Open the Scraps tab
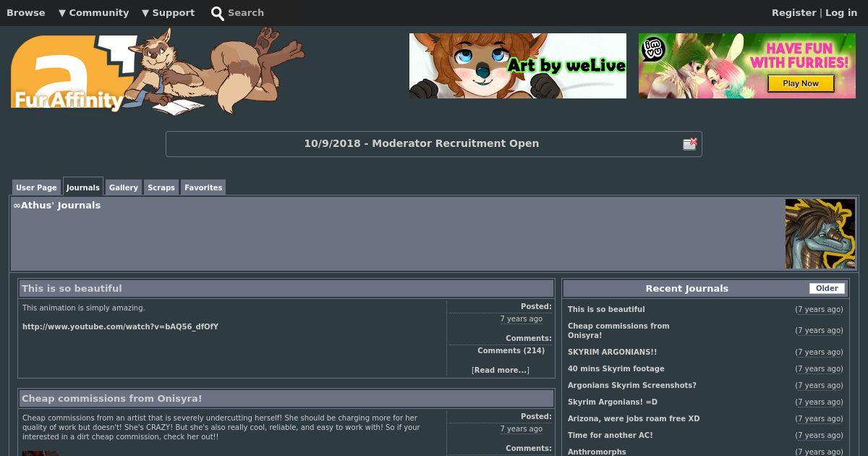Screen dimensions: 868x456 (161, 187)
